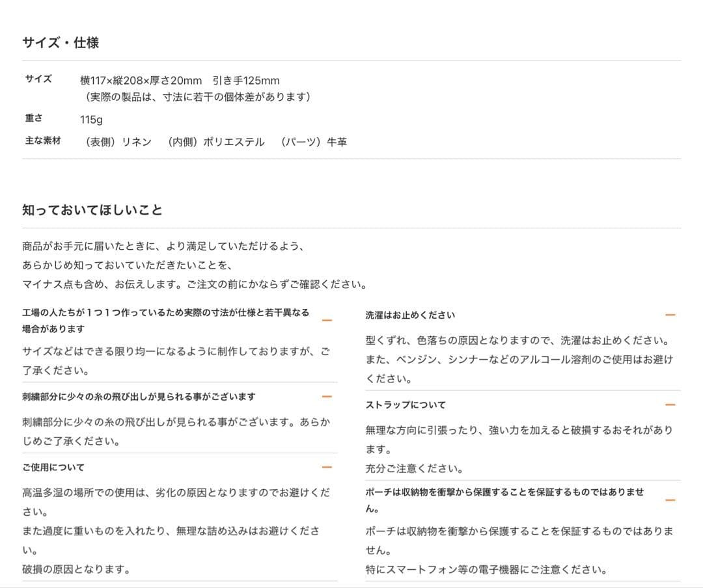
Task: Collapse 刺繍部分に少々の糸の飛び出し heading
Action: coord(139,397)
